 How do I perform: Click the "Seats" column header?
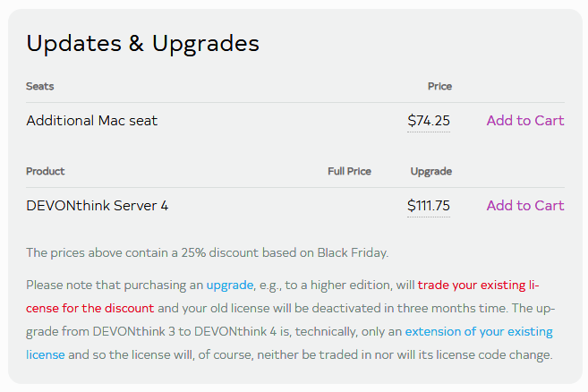(40, 87)
